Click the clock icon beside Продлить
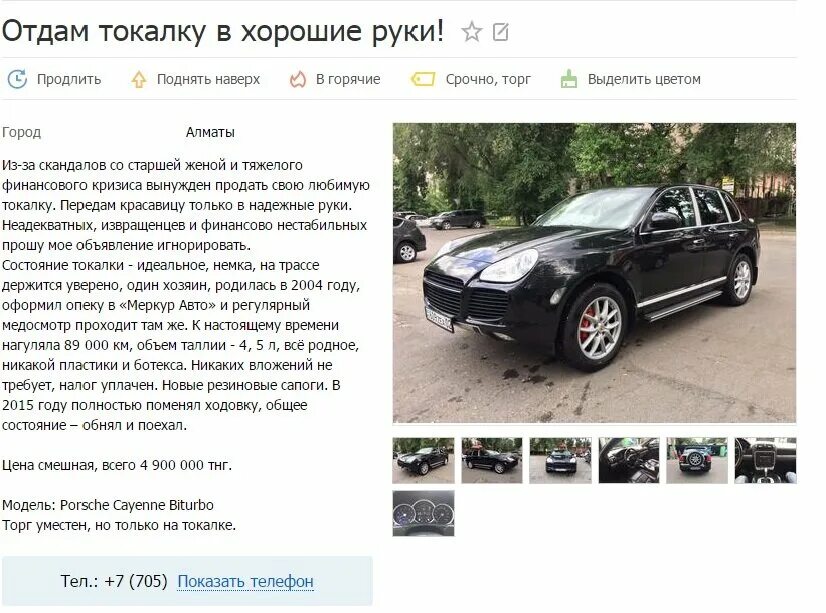Image resolution: width=826 pixels, height=613 pixels. [17, 79]
